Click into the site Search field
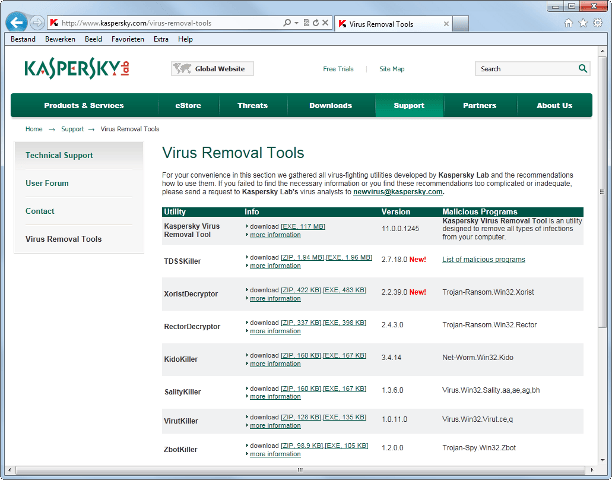Image resolution: width=612 pixels, height=480 pixels. click(x=527, y=69)
